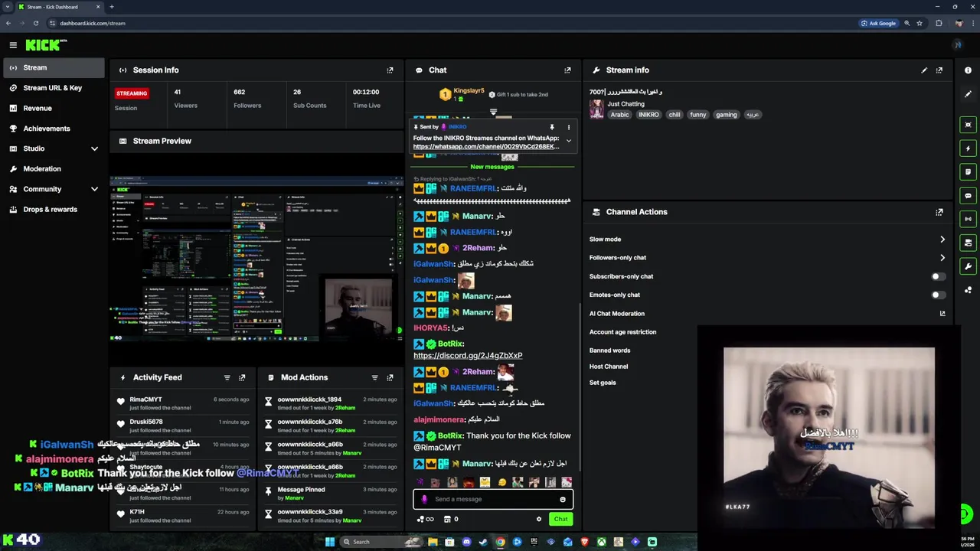
Task: Open chat settings gear icon
Action: pyautogui.click(x=539, y=519)
